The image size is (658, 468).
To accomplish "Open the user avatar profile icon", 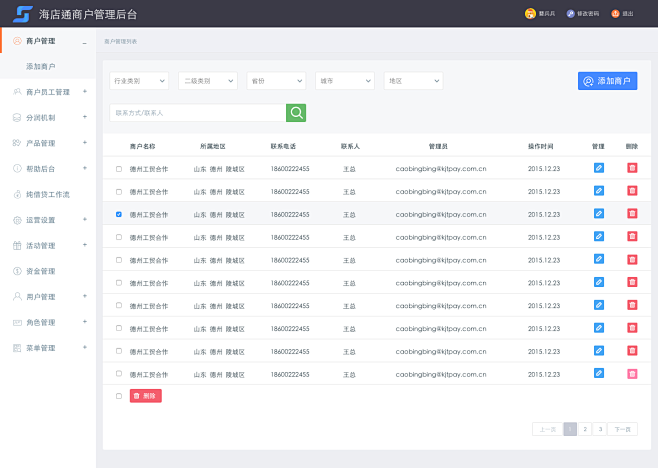I will 530,13.
